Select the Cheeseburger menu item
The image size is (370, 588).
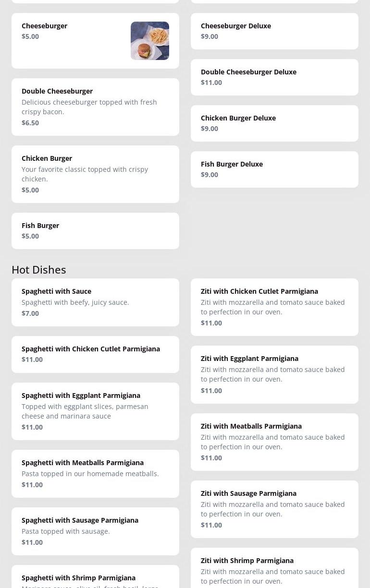pyautogui.click(x=95, y=41)
